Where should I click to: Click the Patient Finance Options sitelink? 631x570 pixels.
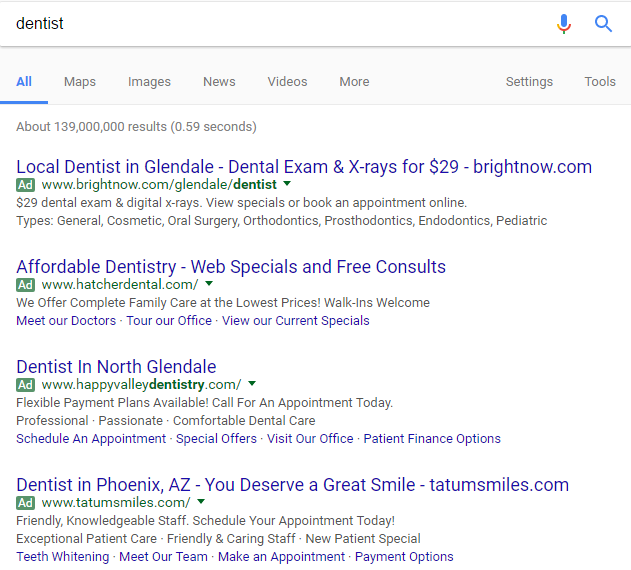tap(432, 439)
